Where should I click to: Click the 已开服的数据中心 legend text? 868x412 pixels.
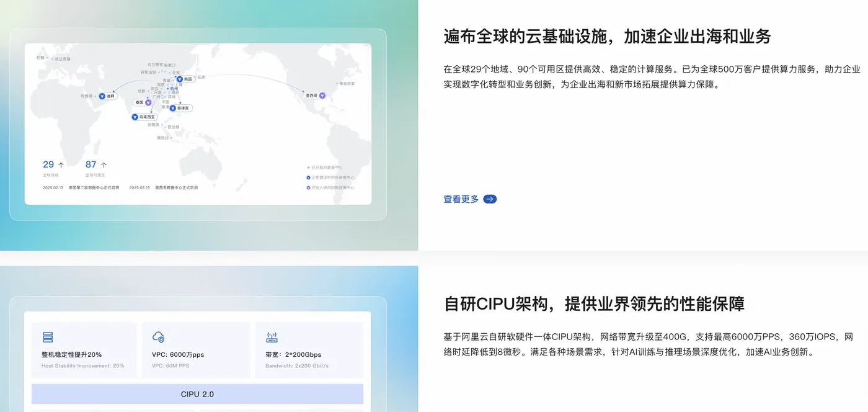click(327, 168)
